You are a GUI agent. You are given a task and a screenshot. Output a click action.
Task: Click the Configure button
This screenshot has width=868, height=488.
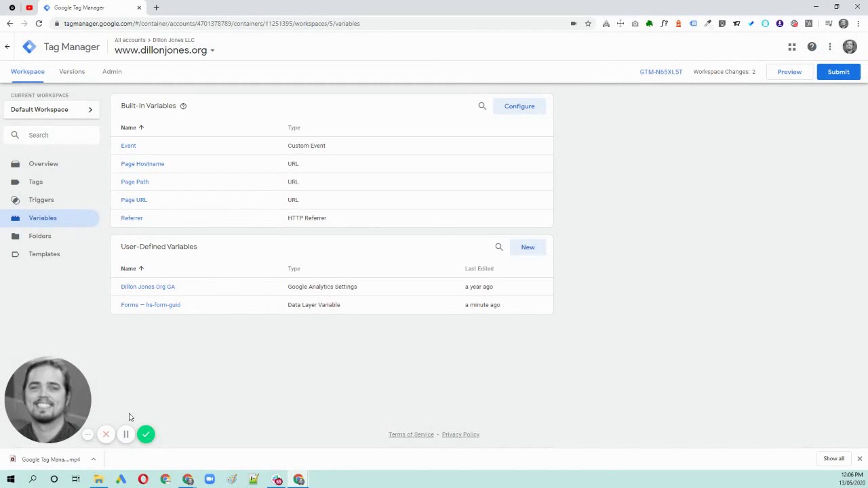(519, 106)
